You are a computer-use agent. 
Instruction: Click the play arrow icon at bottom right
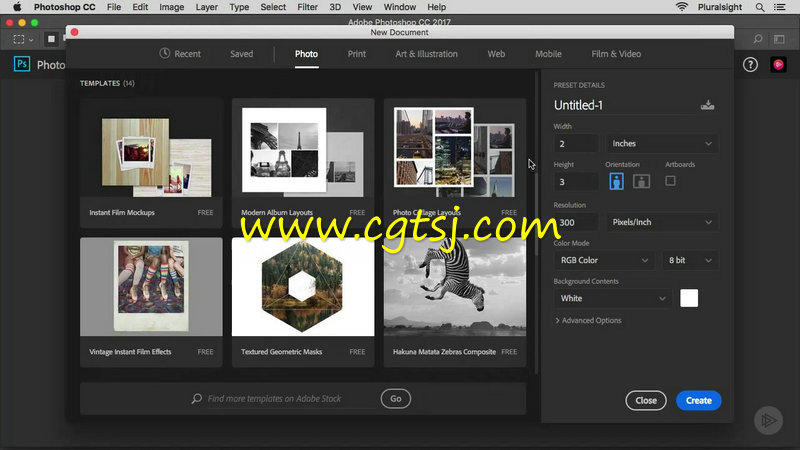768,420
